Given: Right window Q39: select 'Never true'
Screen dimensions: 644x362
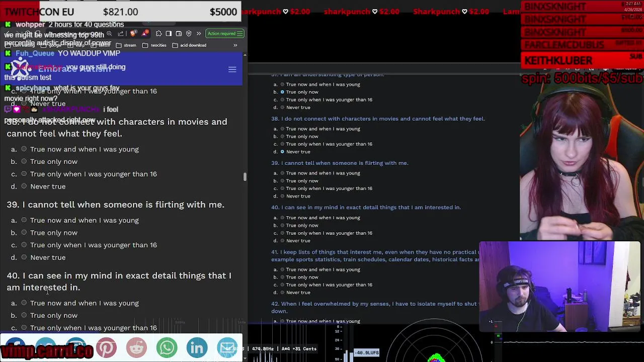Looking at the screenshot, I should [x=282, y=196].
